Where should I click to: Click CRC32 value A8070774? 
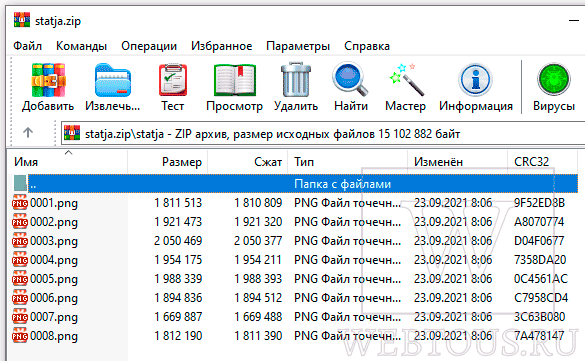tap(539, 222)
